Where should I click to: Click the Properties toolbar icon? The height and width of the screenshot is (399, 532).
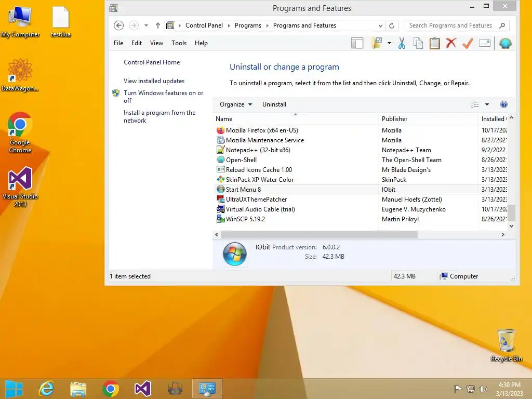pos(485,43)
